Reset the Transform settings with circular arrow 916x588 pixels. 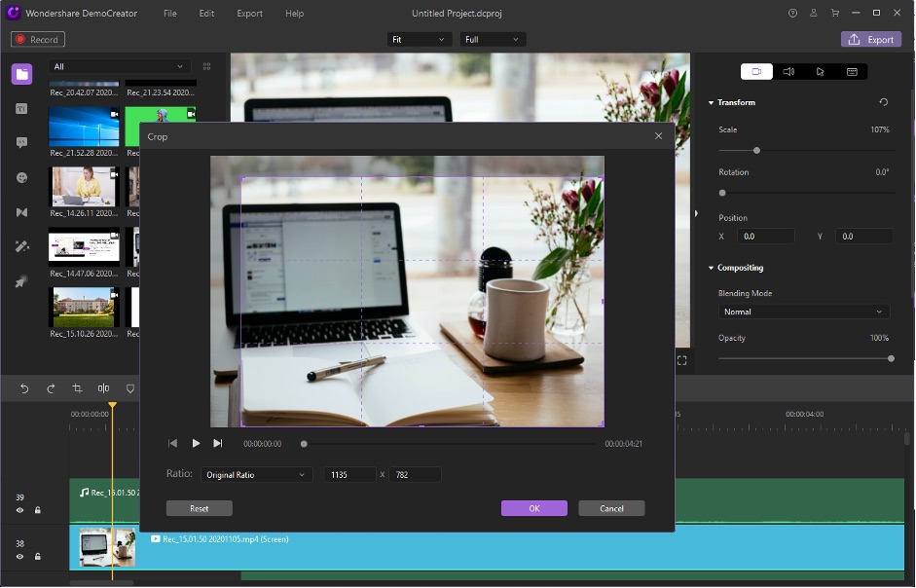click(x=883, y=102)
